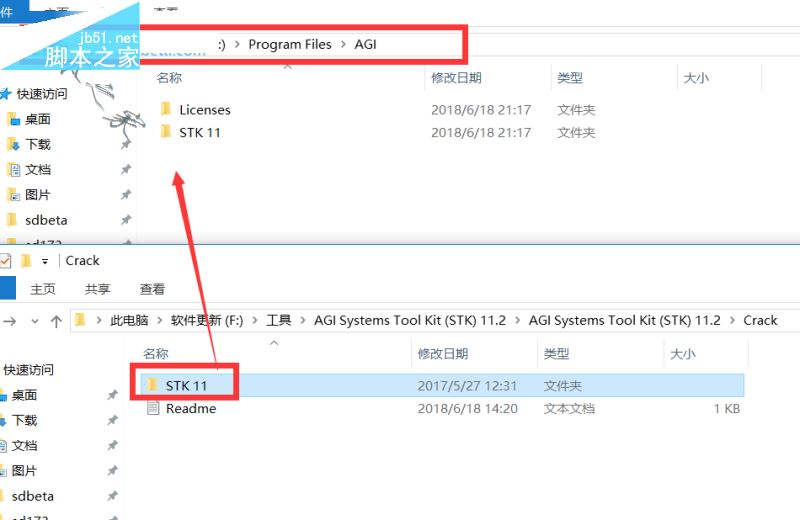The height and width of the screenshot is (520, 800).
Task: Open 桌面 in Crack window quick access
Action: (x=24, y=395)
